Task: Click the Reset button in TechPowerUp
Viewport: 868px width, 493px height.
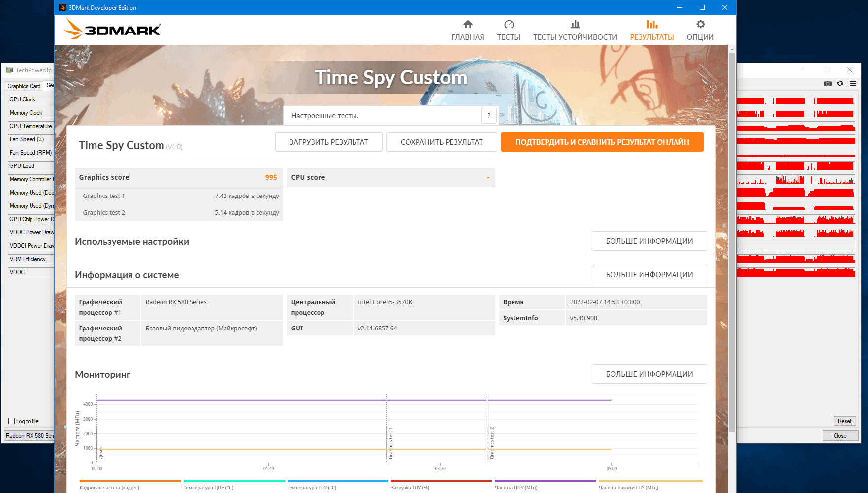Action: [x=844, y=421]
